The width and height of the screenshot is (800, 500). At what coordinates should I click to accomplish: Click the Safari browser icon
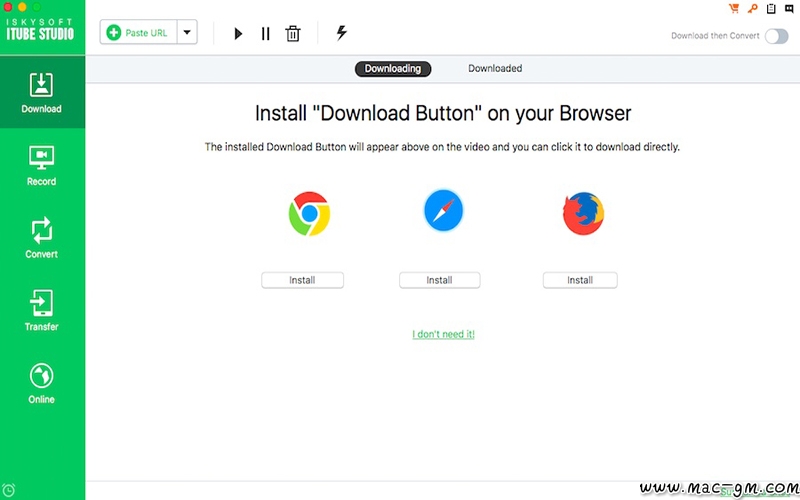click(443, 210)
